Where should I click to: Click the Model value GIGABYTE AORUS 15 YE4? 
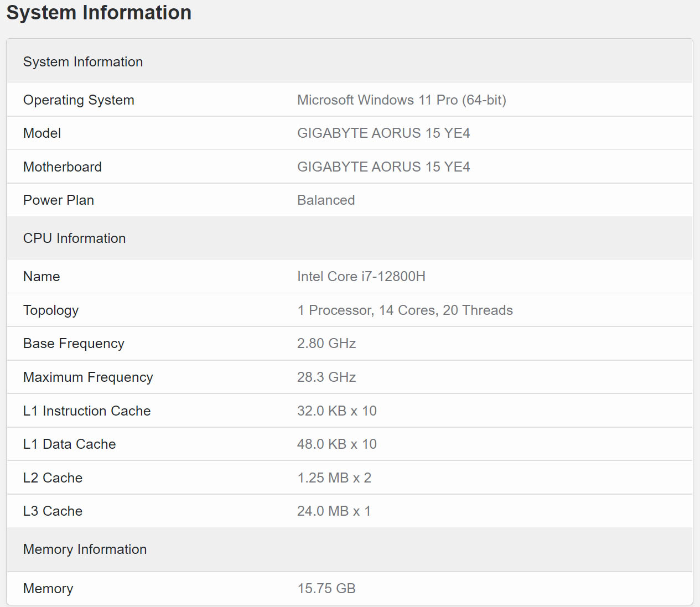pyautogui.click(x=383, y=133)
